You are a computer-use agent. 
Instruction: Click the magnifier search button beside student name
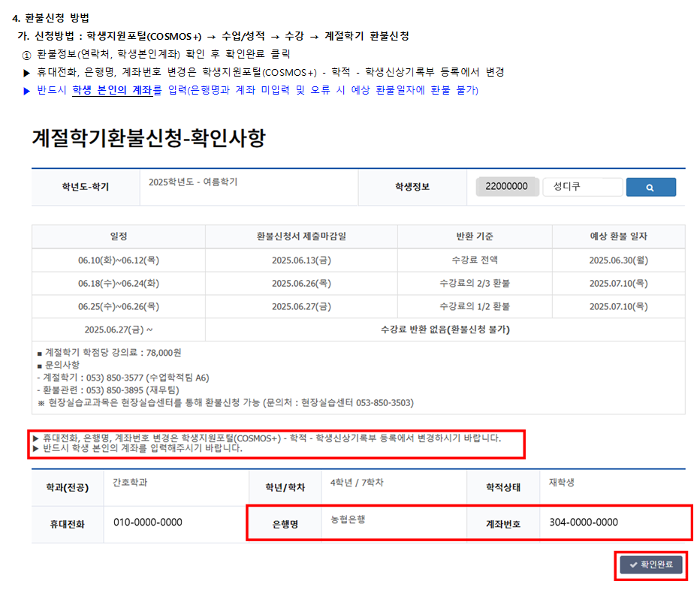pyautogui.click(x=650, y=188)
